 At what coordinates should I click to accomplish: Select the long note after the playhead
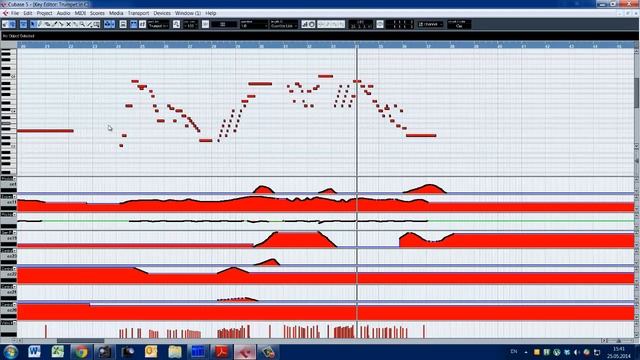point(421,136)
